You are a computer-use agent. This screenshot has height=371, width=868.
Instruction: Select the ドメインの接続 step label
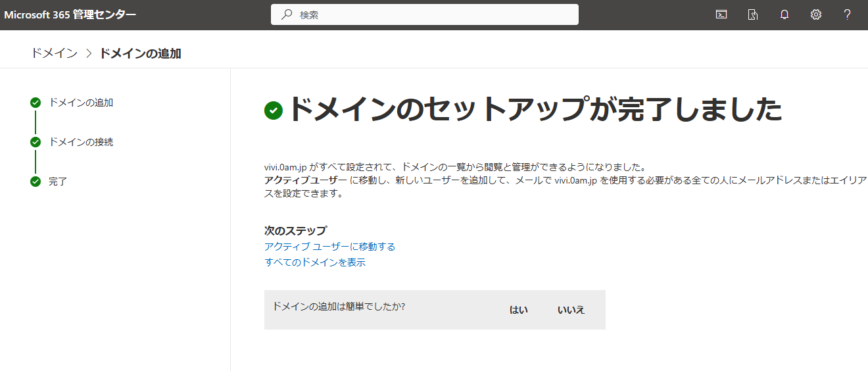81,142
